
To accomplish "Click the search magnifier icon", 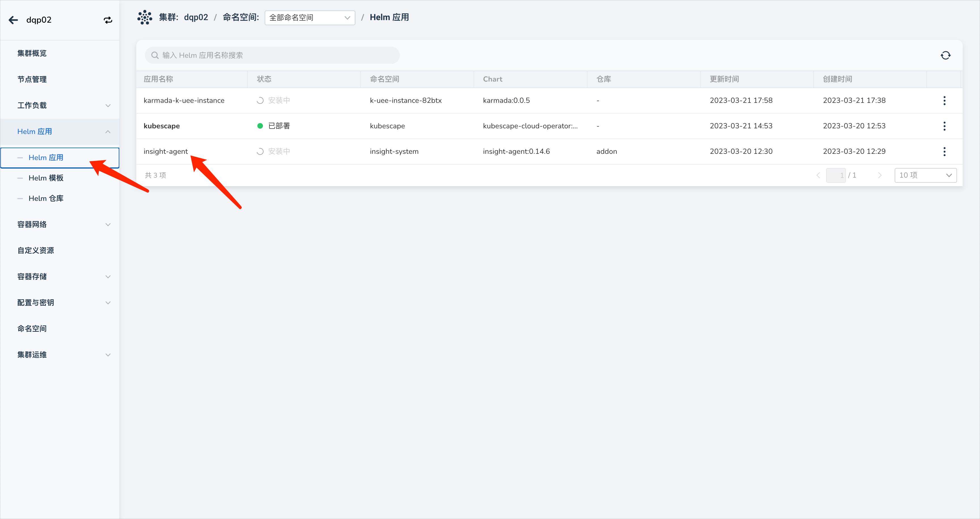I will click(155, 56).
